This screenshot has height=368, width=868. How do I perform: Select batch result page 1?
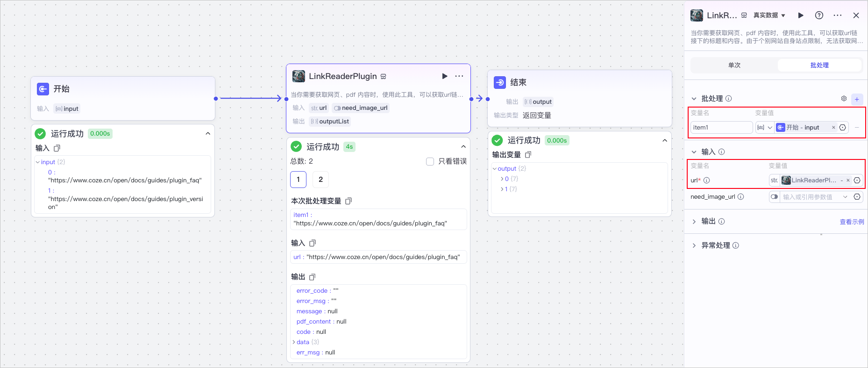click(299, 180)
